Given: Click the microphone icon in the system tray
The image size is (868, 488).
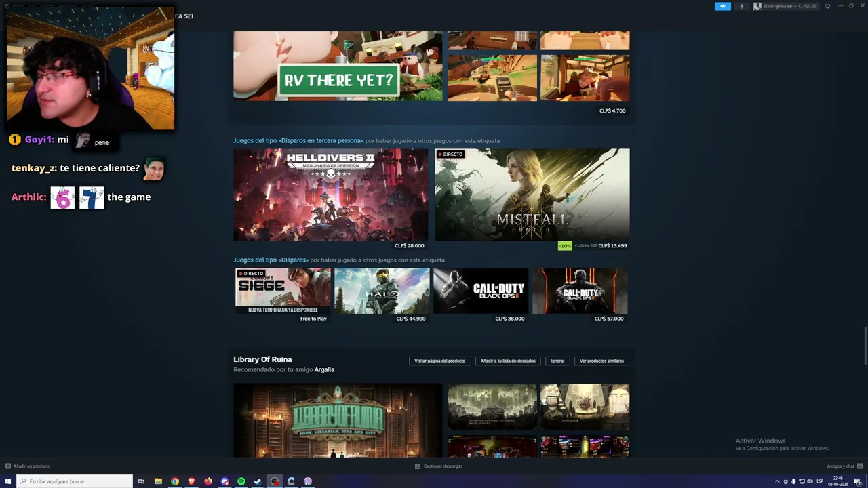Looking at the screenshot, I should coord(793,481).
